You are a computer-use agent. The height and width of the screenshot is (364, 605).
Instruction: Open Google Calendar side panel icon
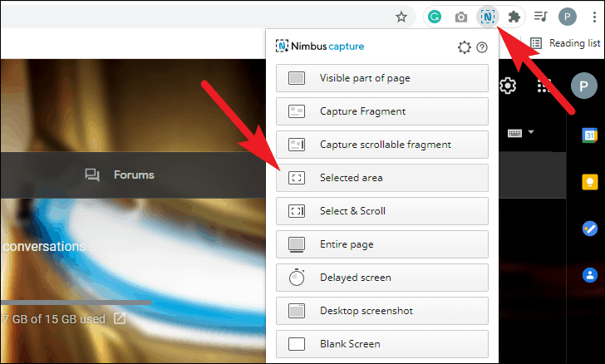[x=589, y=135]
